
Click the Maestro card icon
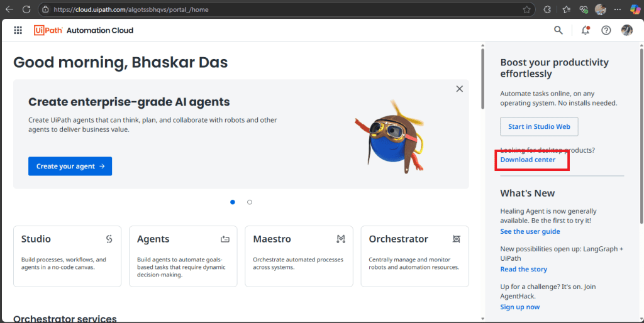click(340, 239)
